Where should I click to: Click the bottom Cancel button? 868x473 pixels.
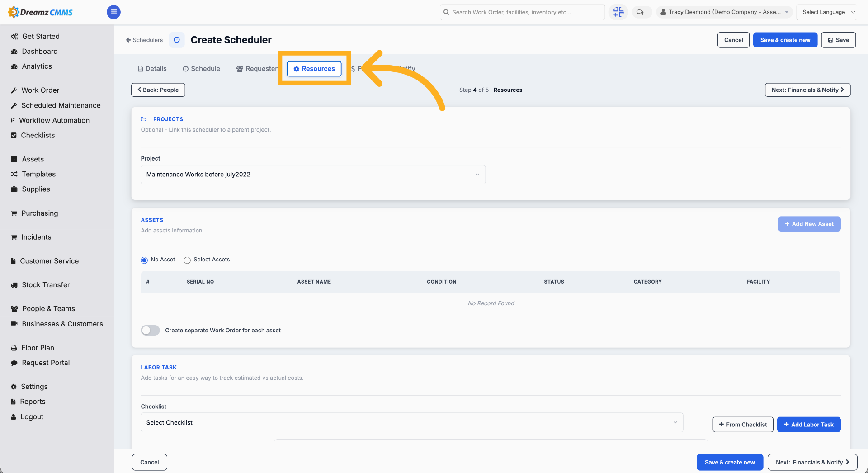[x=150, y=462]
